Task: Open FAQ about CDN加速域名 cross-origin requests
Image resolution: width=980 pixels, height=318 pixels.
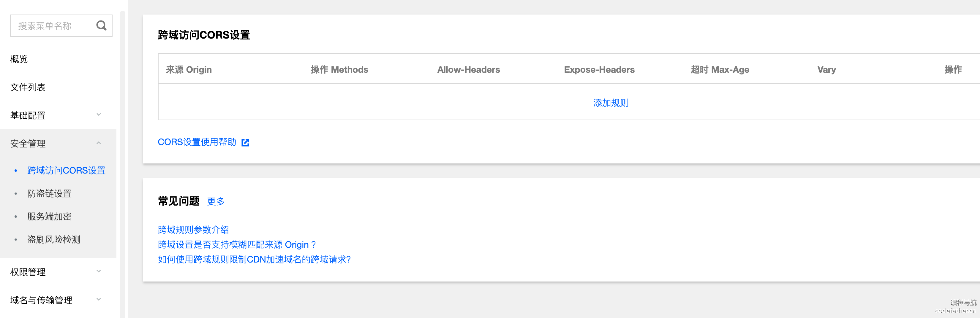Action: pyautogui.click(x=254, y=260)
